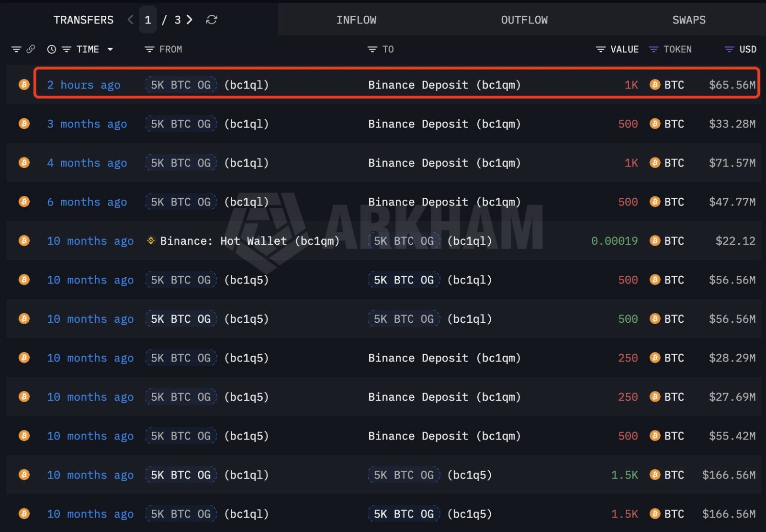
Task: Click the link chain icon in header
Action: click(x=31, y=49)
